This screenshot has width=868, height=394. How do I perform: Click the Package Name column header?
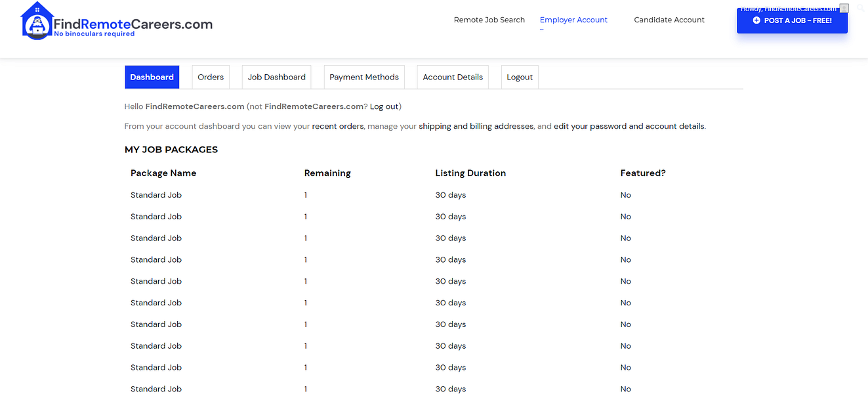tap(163, 173)
